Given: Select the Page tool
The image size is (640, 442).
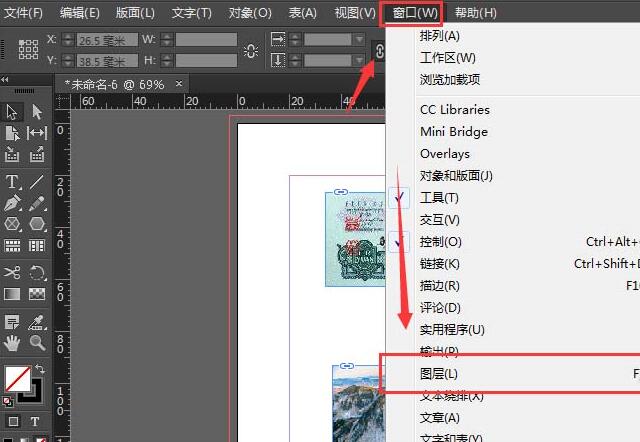Looking at the screenshot, I should click(11, 133).
